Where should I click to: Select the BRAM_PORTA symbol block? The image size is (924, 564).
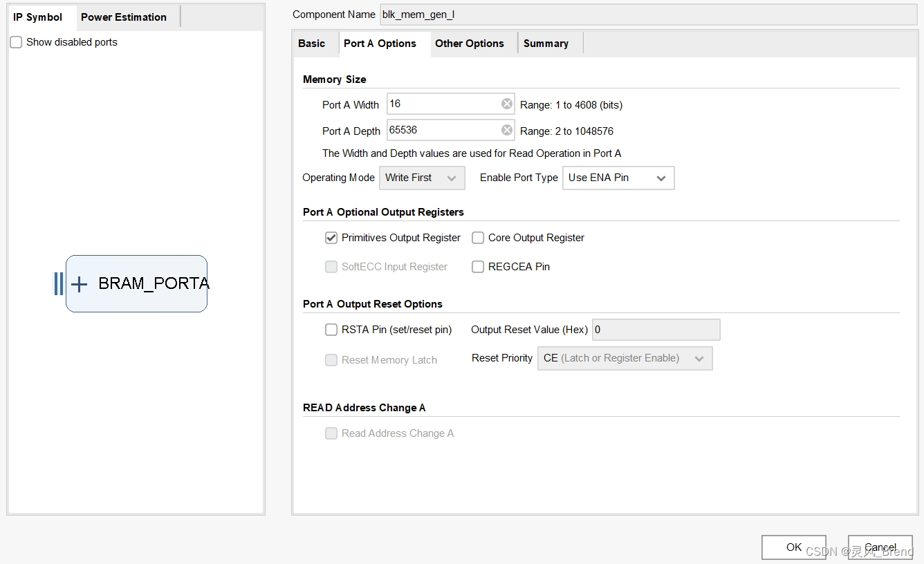click(x=136, y=283)
